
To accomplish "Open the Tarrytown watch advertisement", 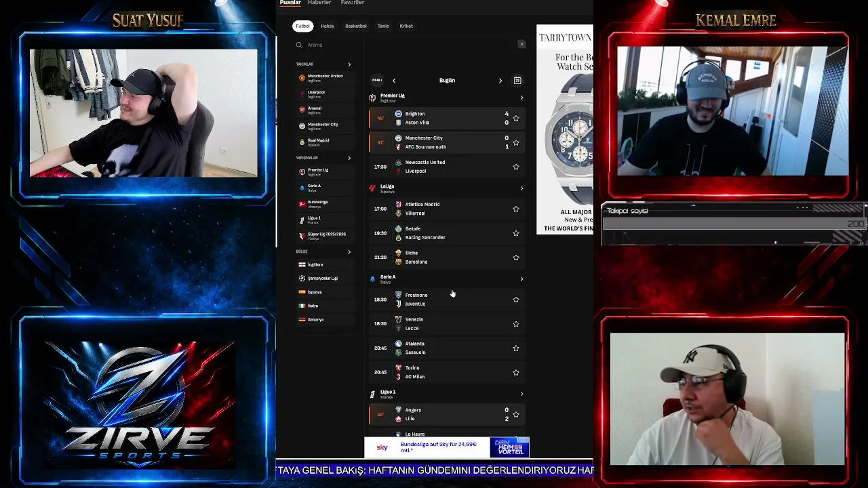I will pos(565,129).
